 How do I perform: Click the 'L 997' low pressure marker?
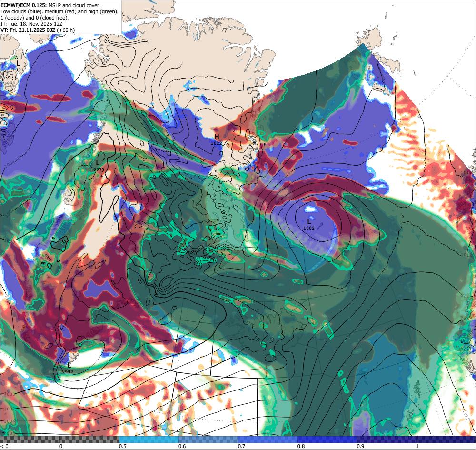tap(98, 166)
